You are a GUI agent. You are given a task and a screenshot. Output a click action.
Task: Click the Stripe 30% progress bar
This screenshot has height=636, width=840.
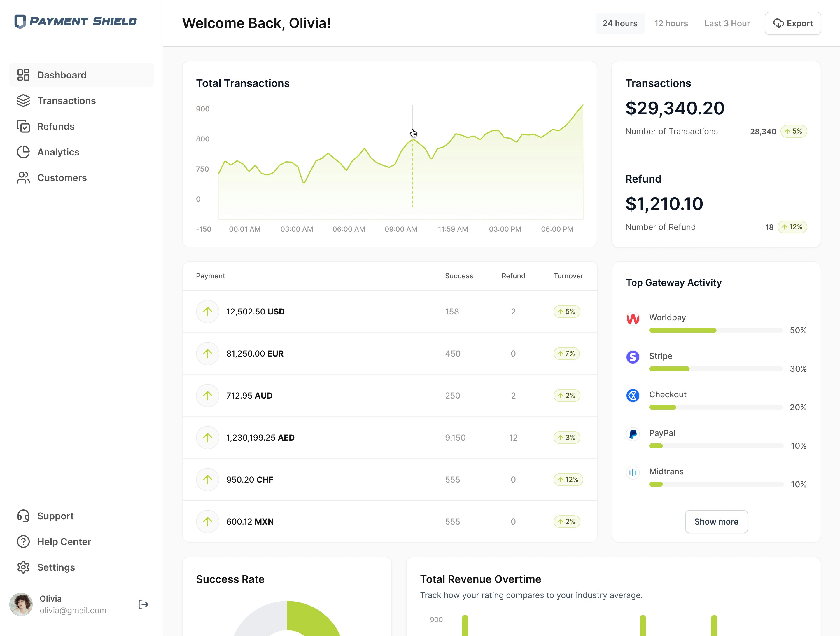(716, 369)
